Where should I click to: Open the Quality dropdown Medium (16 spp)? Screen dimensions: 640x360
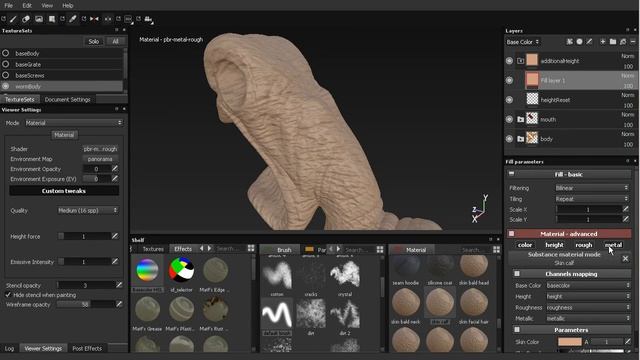pos(88,210)
